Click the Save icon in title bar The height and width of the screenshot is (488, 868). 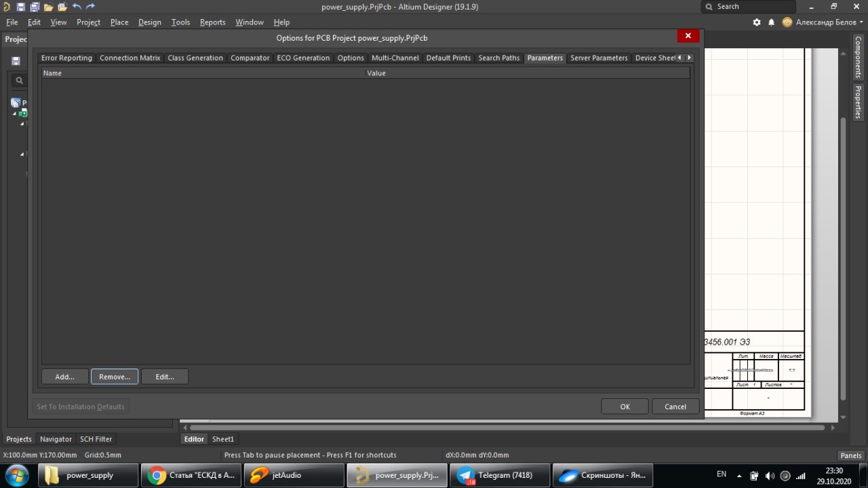pos(20,7)
